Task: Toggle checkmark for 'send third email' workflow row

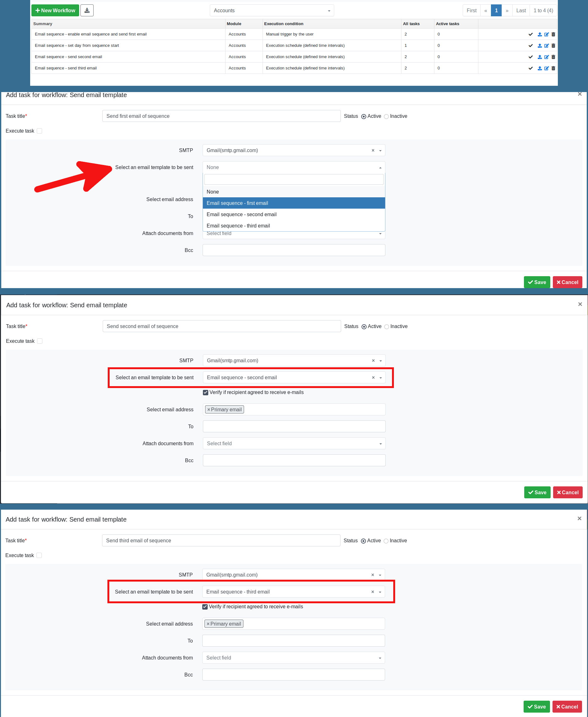Action: pyautogui.click(x=531, y=68)
